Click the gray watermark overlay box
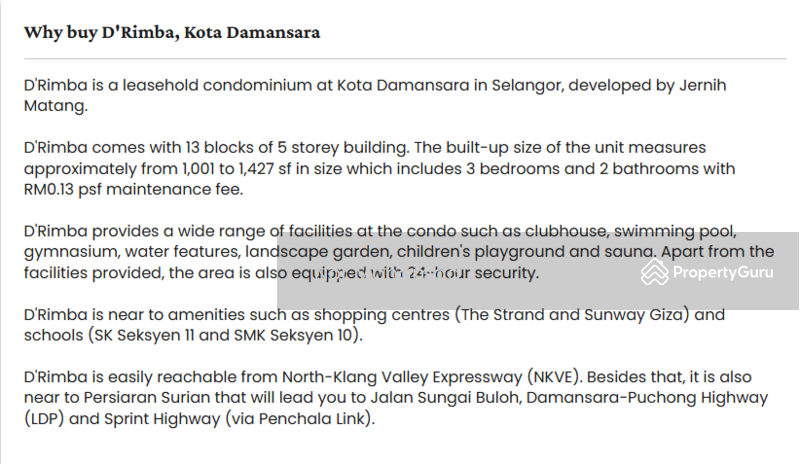 (x=538, y=271)
